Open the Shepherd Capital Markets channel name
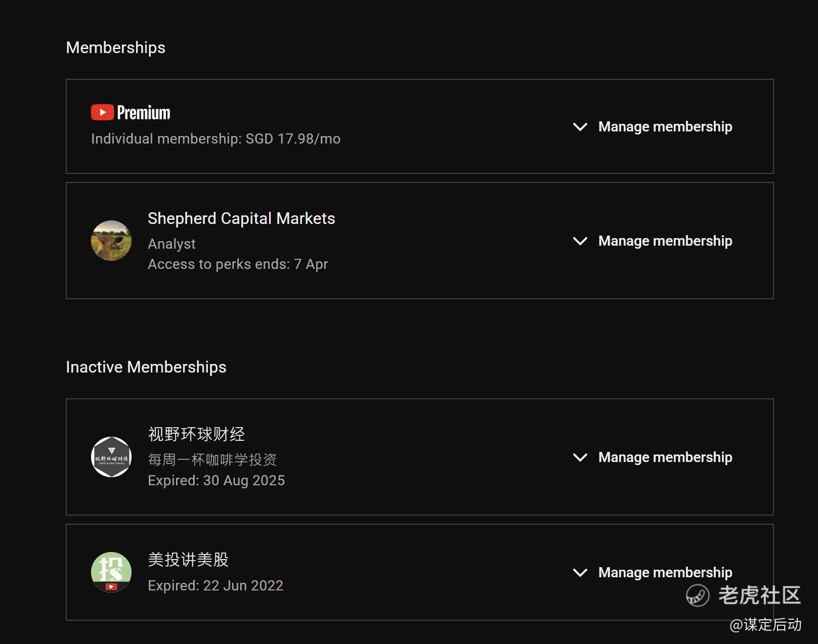 tap(241, 218)
